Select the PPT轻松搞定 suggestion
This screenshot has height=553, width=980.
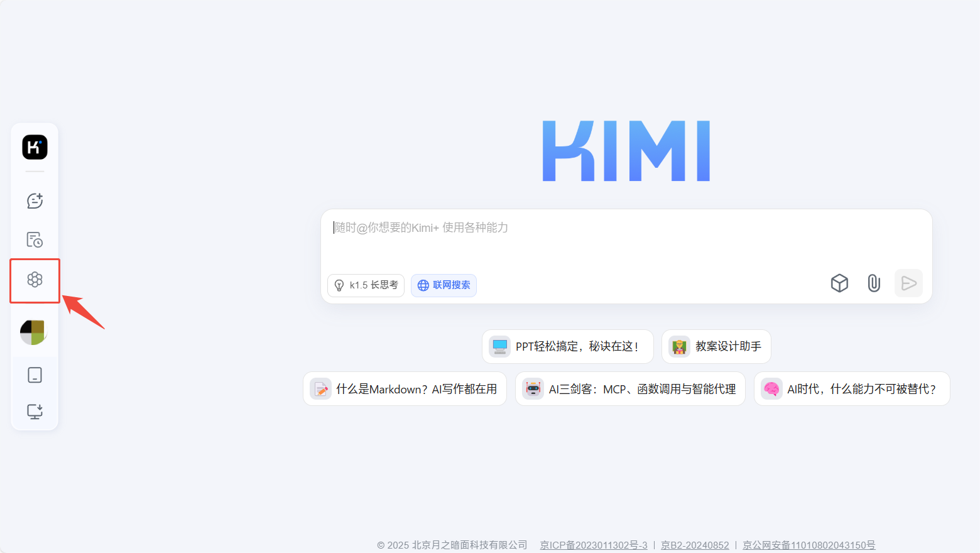click(x=567, y=347)
